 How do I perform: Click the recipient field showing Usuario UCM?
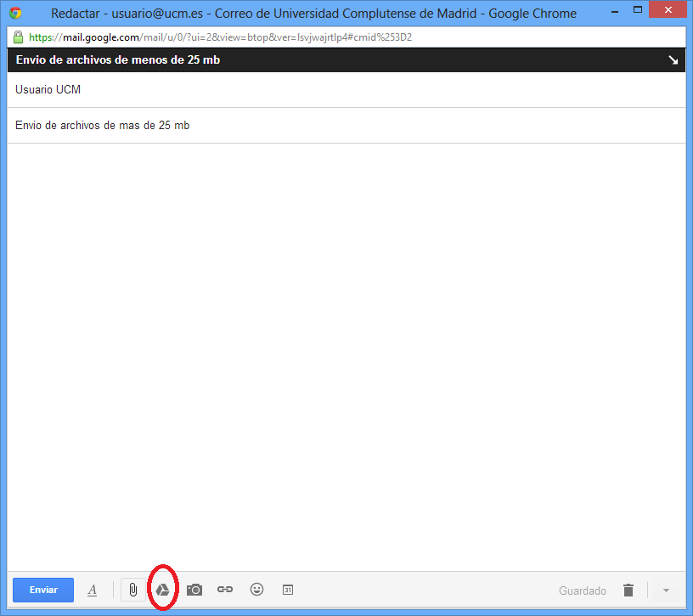pyautogui.click(x=346, y=90)
